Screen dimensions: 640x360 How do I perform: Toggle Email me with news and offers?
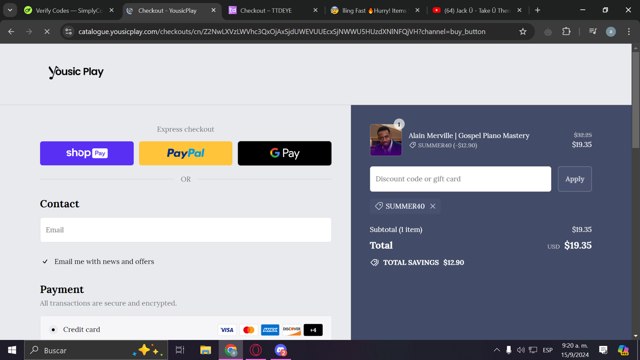coord(45,261)
